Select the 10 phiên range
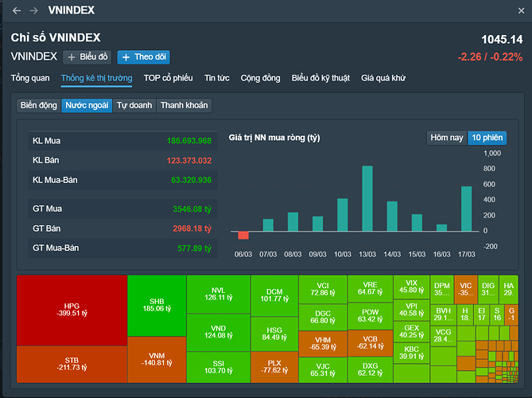Screen dimensions: 532x398 486,138
